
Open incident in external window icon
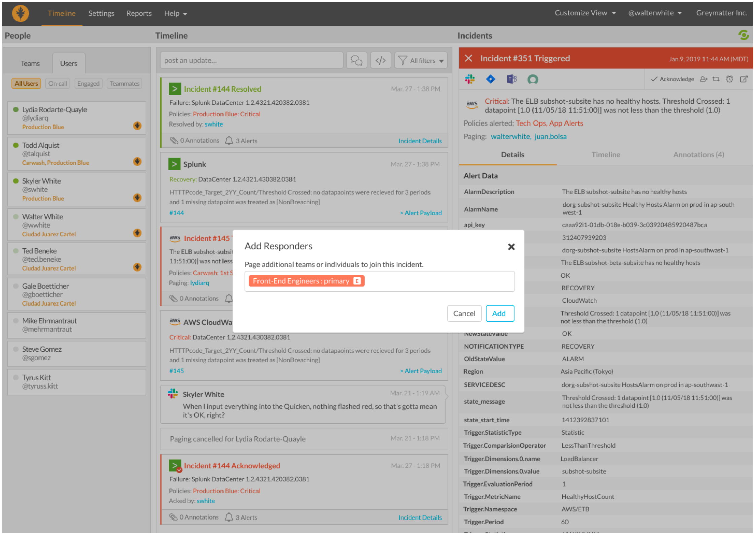click(744, 79)
